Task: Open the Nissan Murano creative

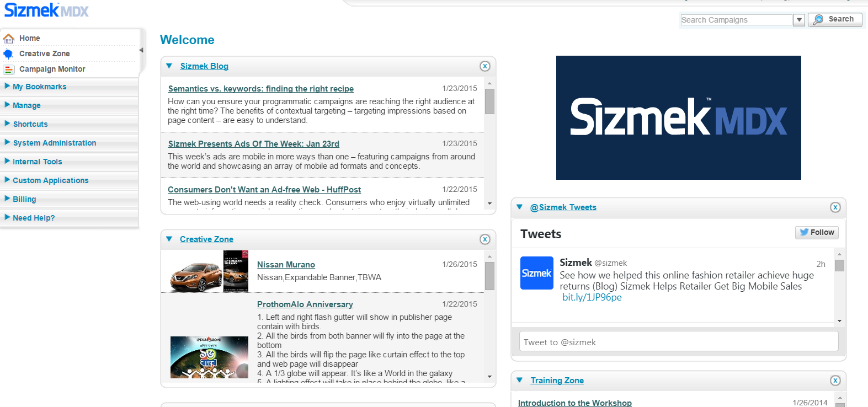Action: point(286,265)
